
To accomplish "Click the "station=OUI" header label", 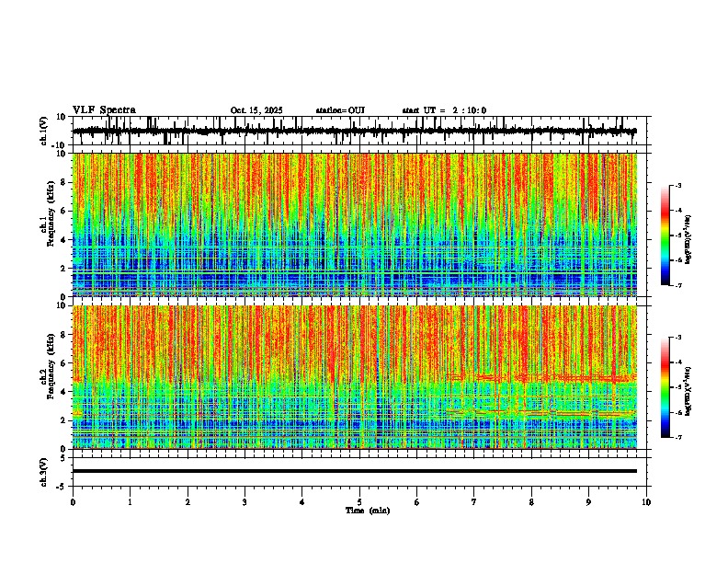I will 340,110.
